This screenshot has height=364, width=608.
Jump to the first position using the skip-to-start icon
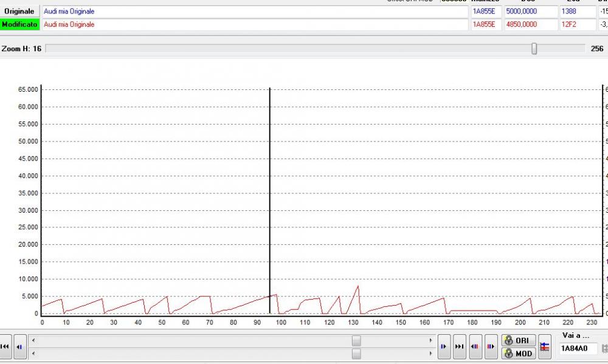(x=5, y=346)
